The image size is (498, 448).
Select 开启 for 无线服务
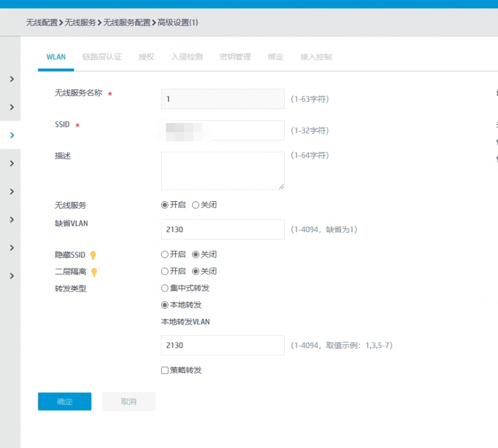165,205
